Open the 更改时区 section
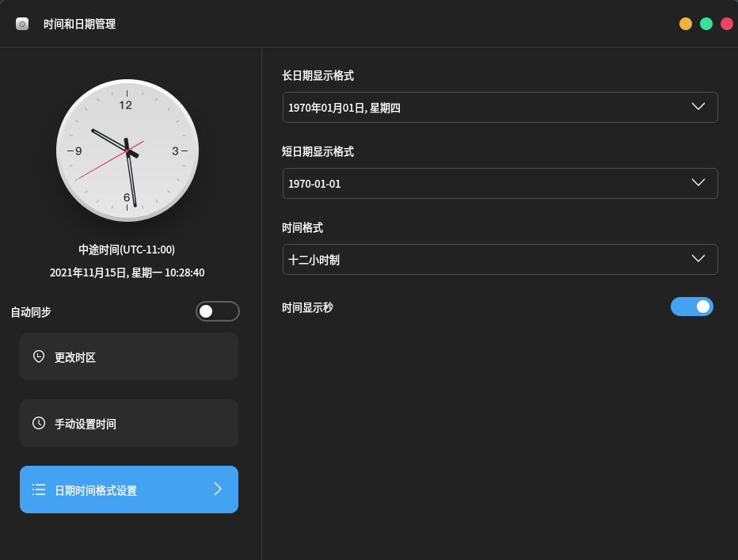The image size is (738, 560). 128,356
